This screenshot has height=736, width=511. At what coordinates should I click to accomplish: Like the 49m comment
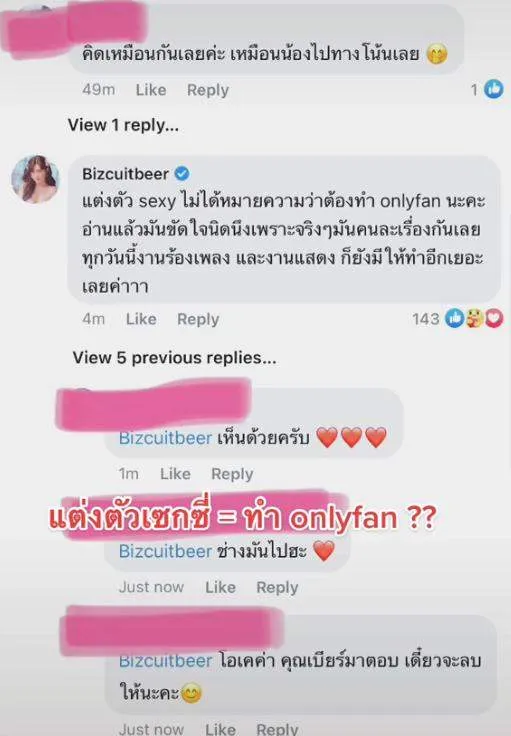(151, 90)
